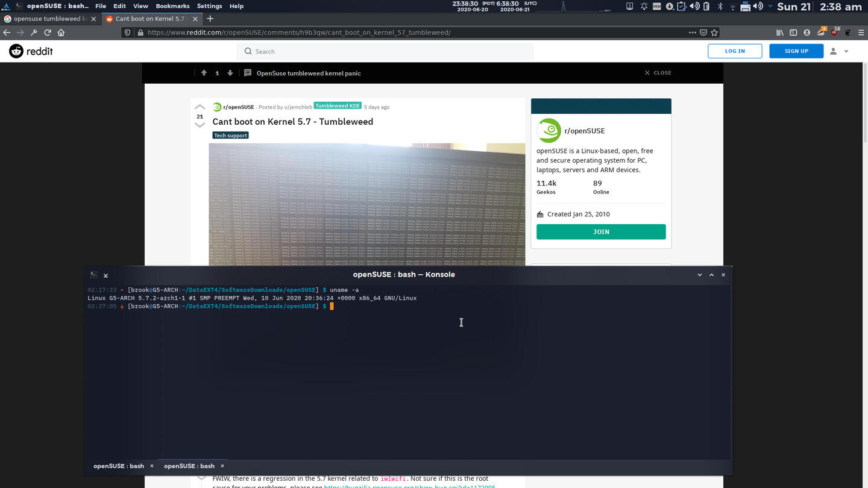The image size is (868, 488).
Task: Open the Wi-Fi network tray icon
Action: [x=733, y=6]
